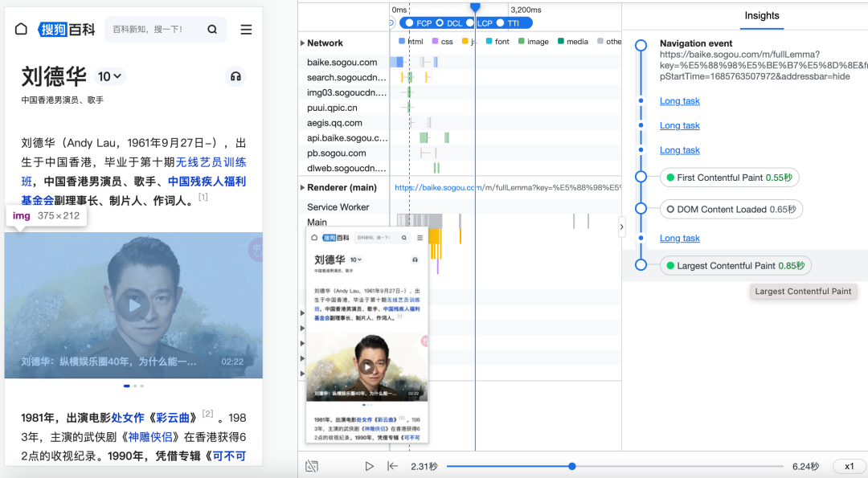Click the font legend swatch
Viewport: 868px width, 478px height.
point(489,41)
